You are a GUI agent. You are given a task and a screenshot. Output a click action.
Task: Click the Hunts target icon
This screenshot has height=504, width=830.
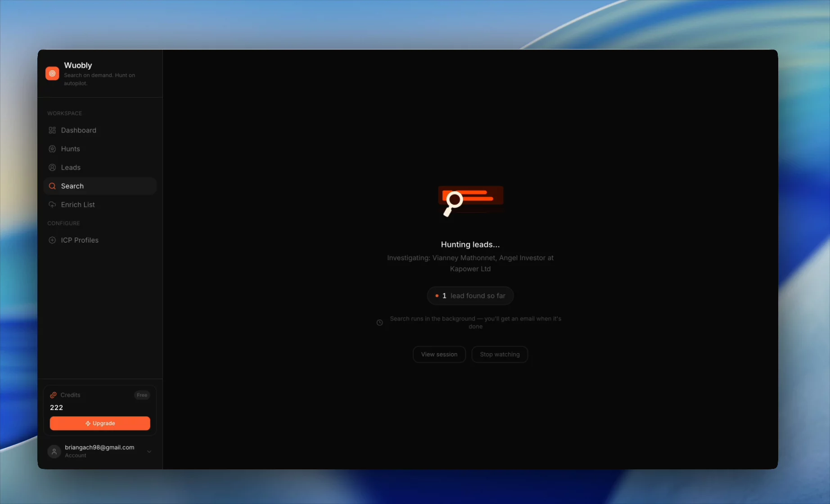click(52, 149)
